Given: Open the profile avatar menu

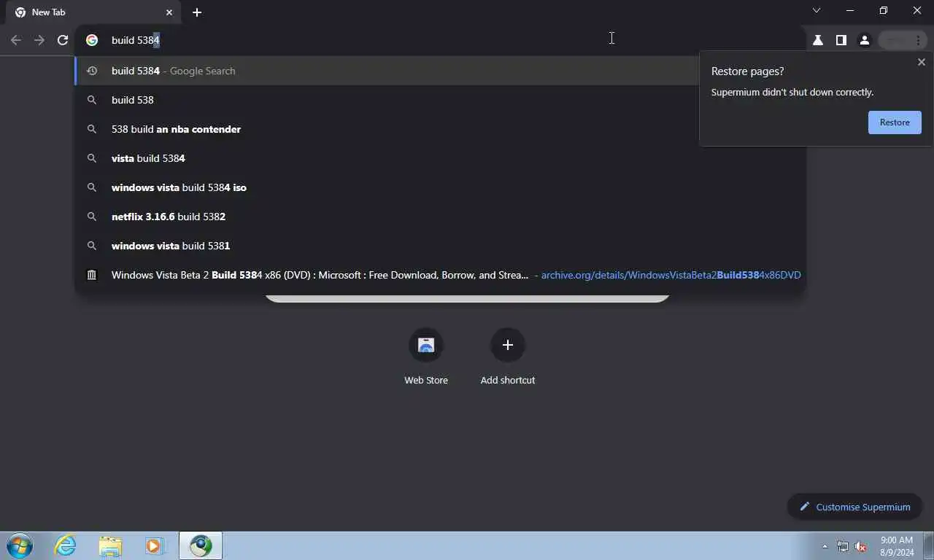Looking at the screenshot, I should (x=865, y=40).
